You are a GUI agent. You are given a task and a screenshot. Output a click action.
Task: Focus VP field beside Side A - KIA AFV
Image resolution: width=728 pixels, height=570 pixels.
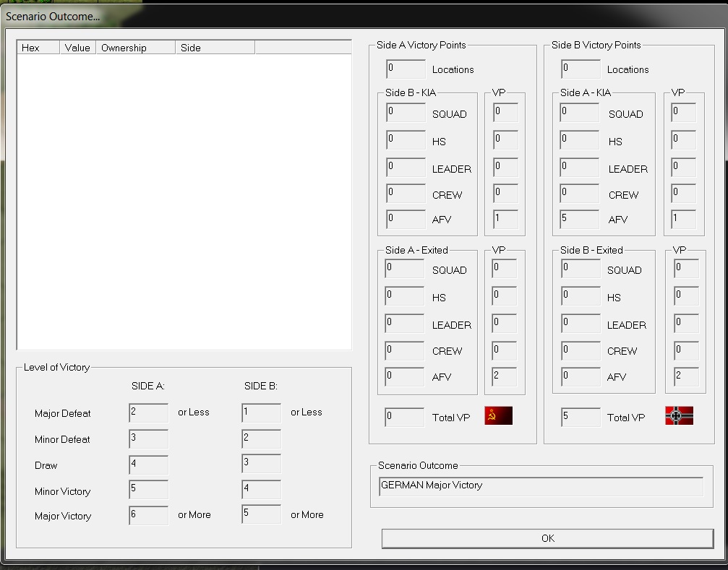683,220
